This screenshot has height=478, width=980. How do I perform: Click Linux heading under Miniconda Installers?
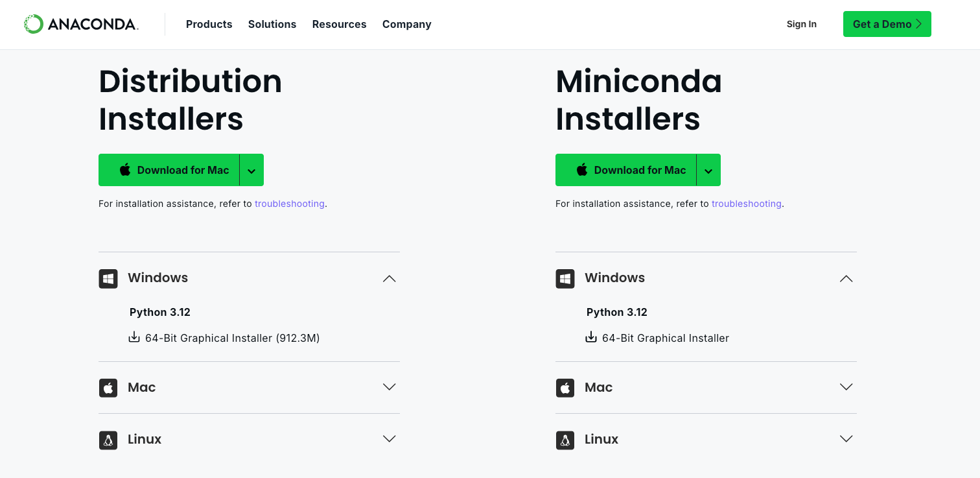tap(601, 439)
